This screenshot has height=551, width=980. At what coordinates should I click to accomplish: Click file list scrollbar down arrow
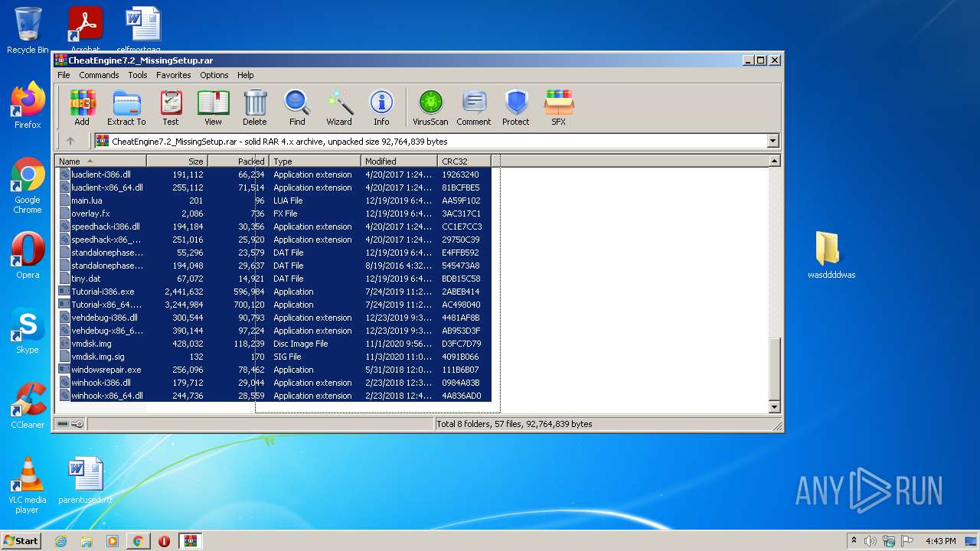(x=774, y=407)
